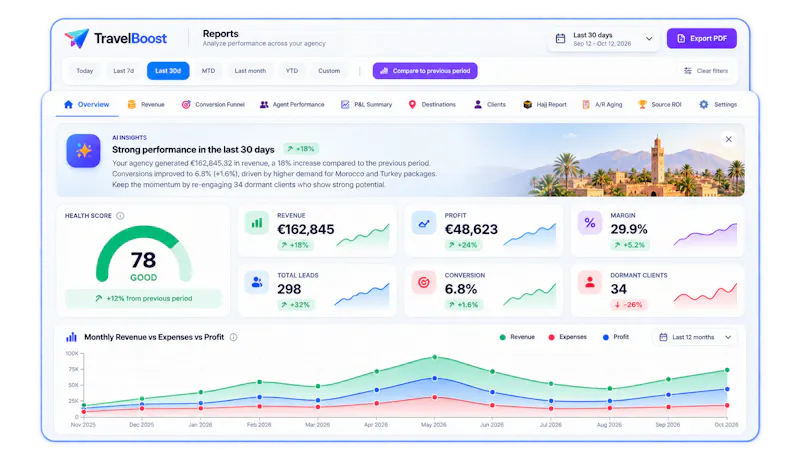Image resolution: width=800 pixels, height=450 pixels.
Task: Select the Last 7d period filter
Action: point(123,71)
